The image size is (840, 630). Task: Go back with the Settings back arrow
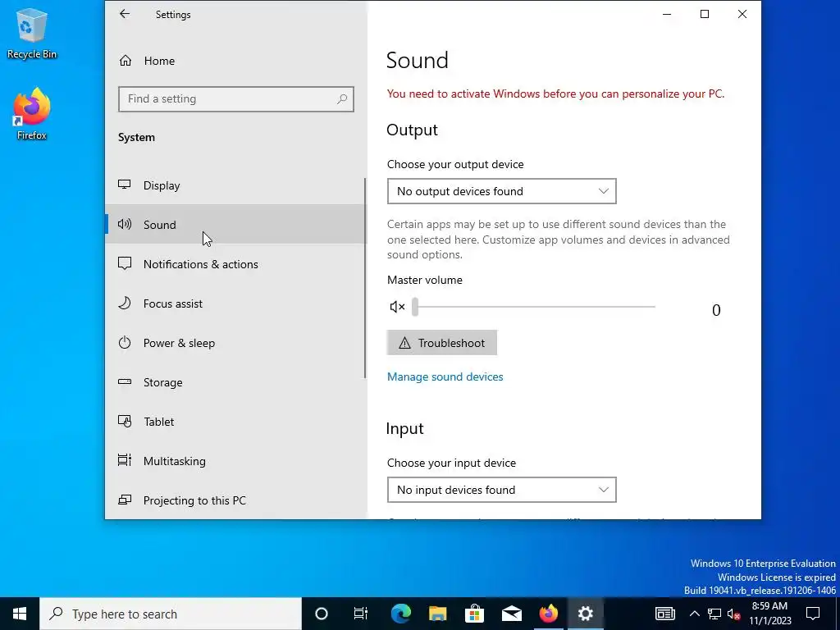(125, 14)
